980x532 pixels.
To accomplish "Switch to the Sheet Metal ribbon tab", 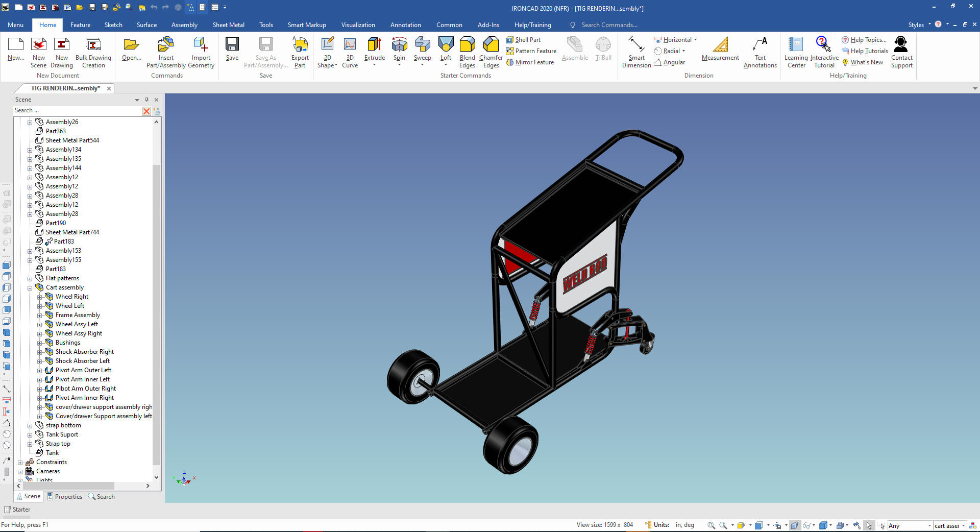I will pyautogui.click(x=228, y=25).
